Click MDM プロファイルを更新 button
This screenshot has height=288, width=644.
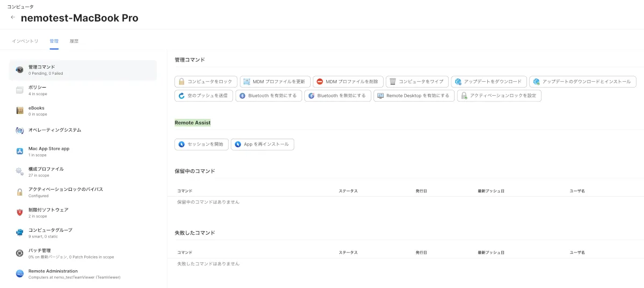(x=275, y=82)
